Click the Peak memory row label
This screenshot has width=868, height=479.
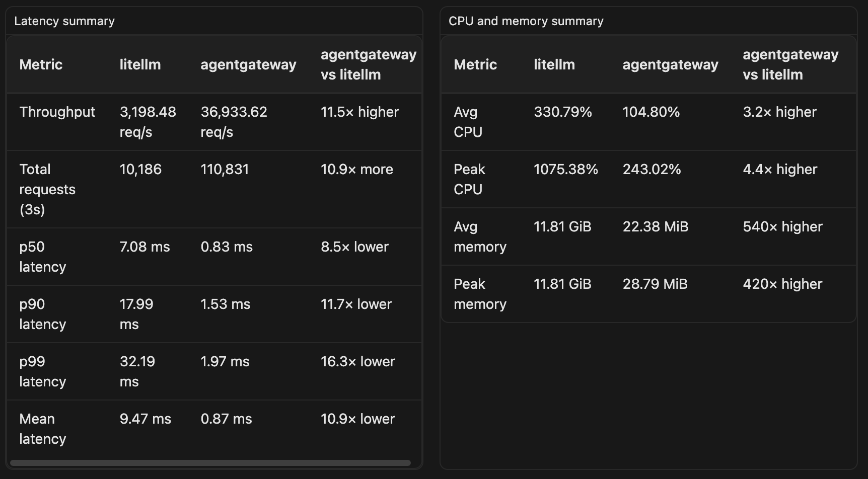click(x=480, y=294)
